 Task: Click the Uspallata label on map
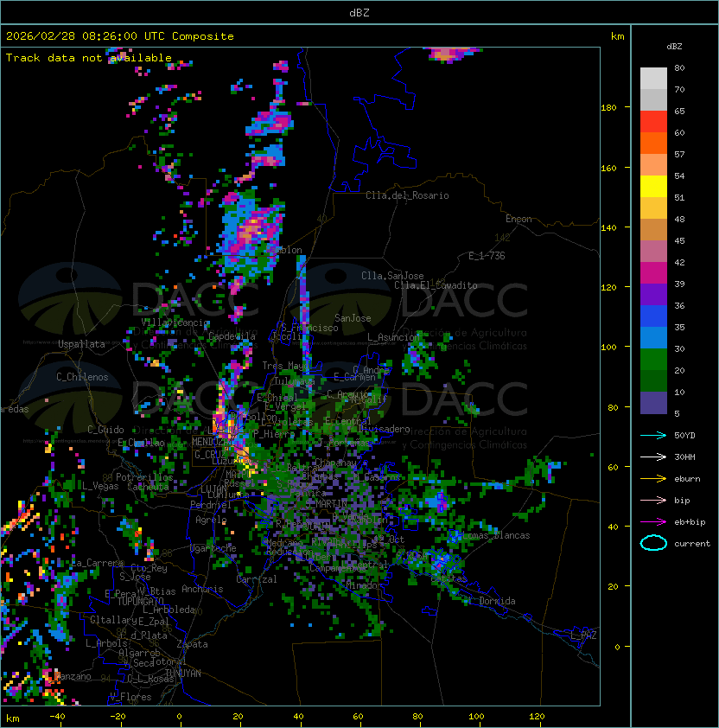click(81, 344)
